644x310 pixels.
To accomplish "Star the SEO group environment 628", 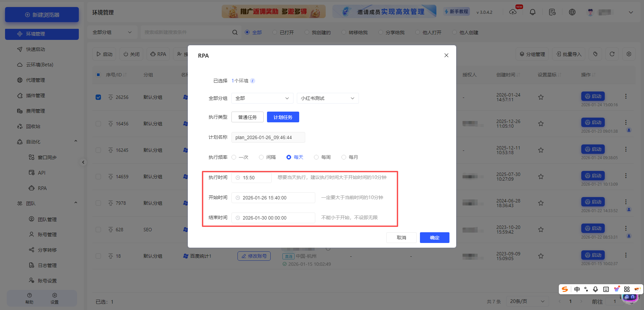I will tap(541, 230).
